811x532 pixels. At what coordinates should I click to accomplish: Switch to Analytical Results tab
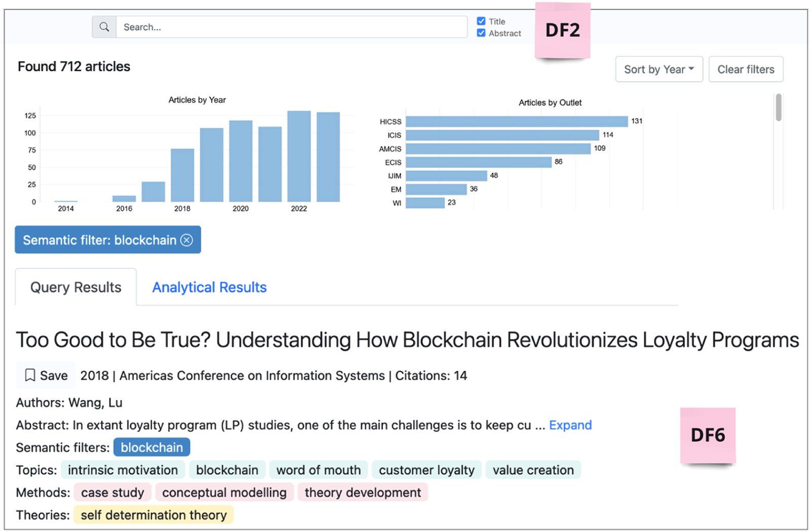point(209,287)
